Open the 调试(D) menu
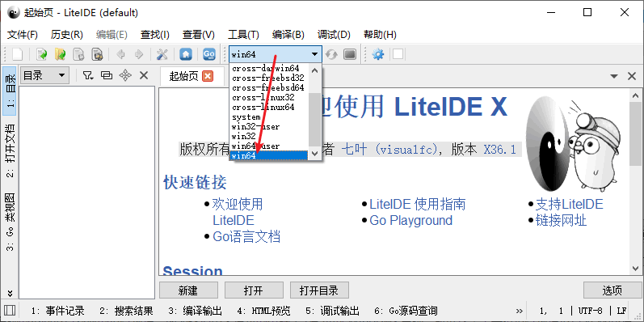The height and width of the screenshot is (322, 644). (x=334, y=35)
